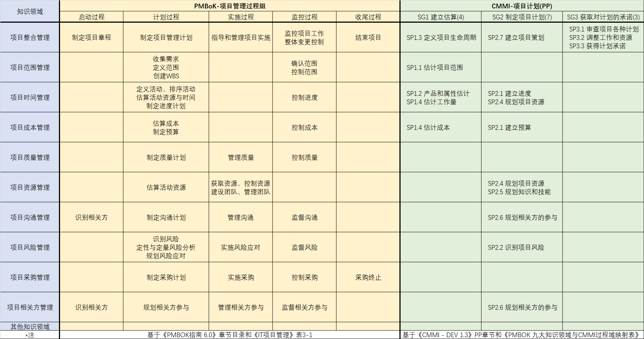Select the 项目资源管理 row label

(30, 187)
